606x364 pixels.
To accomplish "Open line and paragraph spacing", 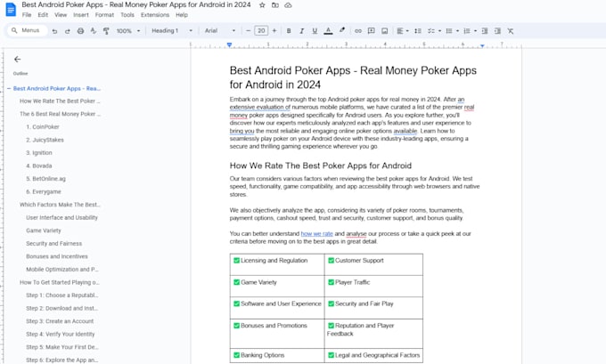I will click(418, 31).
